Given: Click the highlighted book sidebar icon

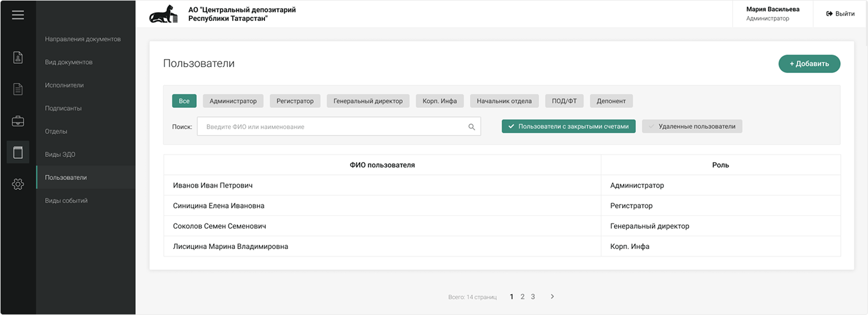Looking at the screenshot, I should click(18, 152).
